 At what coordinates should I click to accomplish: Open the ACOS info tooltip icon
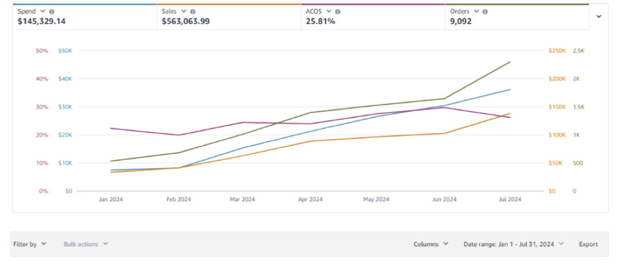point(337,11)
